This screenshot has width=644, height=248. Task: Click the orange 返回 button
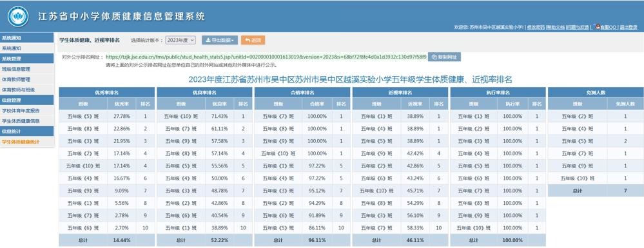pos(253,40)
